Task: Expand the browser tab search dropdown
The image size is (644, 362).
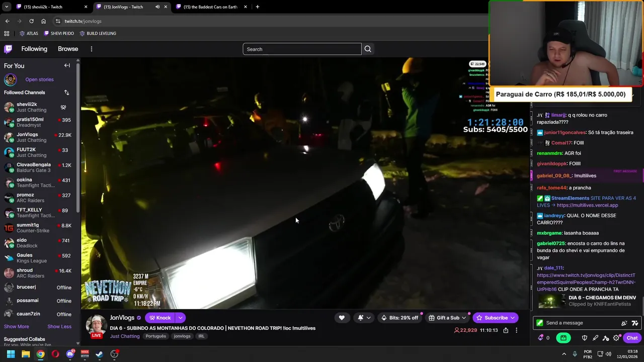Action: coord(7,7)
